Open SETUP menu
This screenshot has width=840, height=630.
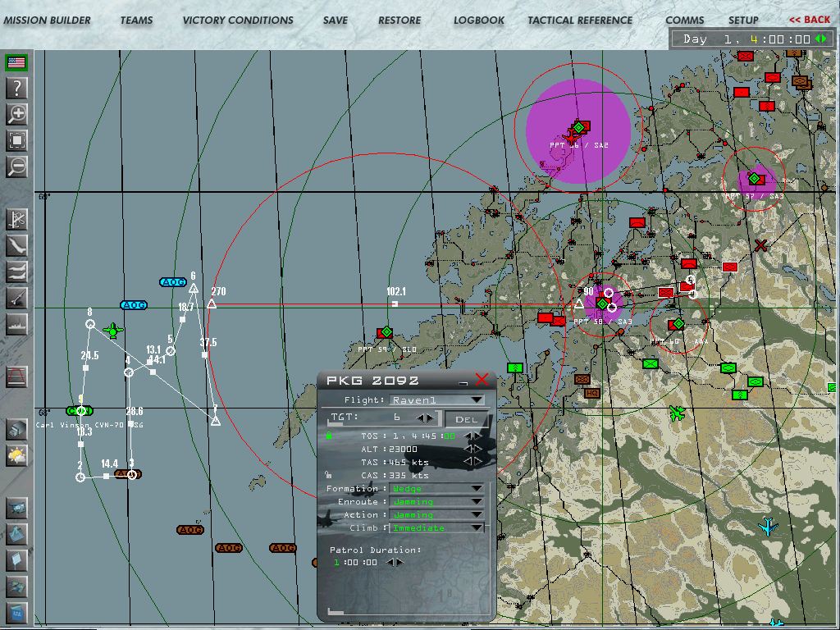coord(743,21)
